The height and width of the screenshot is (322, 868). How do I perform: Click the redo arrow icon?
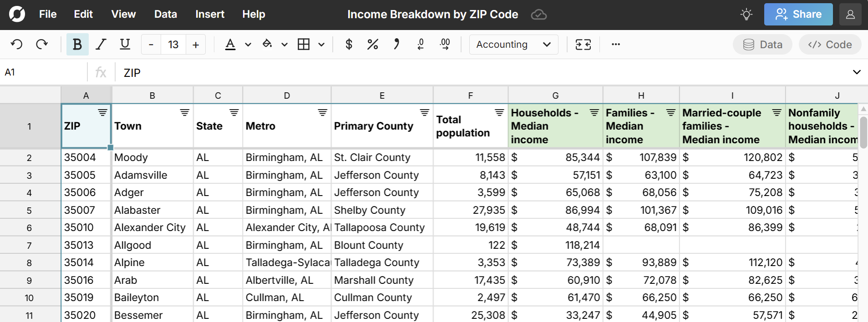(x=42, y=45)
